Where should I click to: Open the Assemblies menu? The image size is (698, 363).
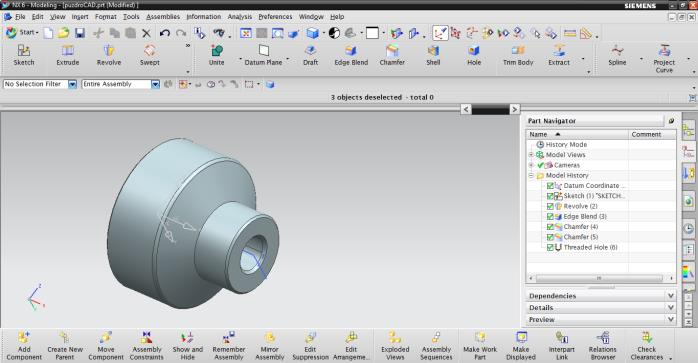[x=163, y=17]
